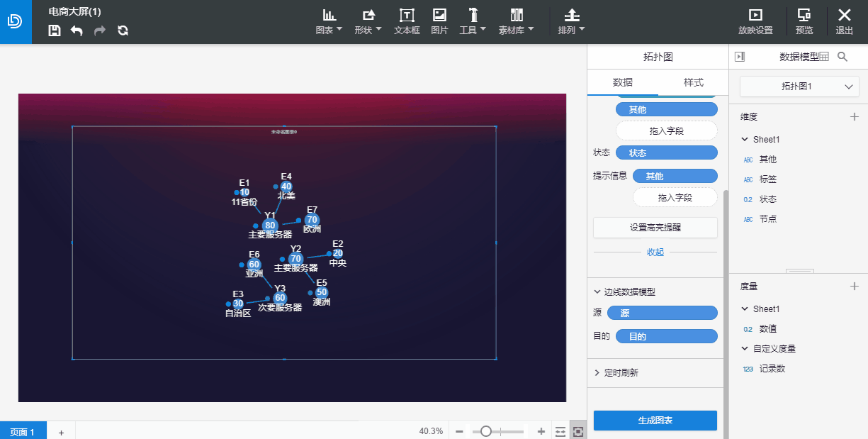The height and width of the screenshot is (439, 868).
Task: Undo the last action
Action: [77, 30]
